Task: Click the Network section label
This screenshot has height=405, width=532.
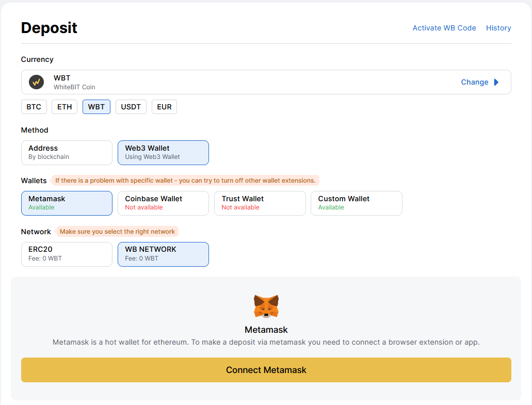Action: tap(36, 232)
